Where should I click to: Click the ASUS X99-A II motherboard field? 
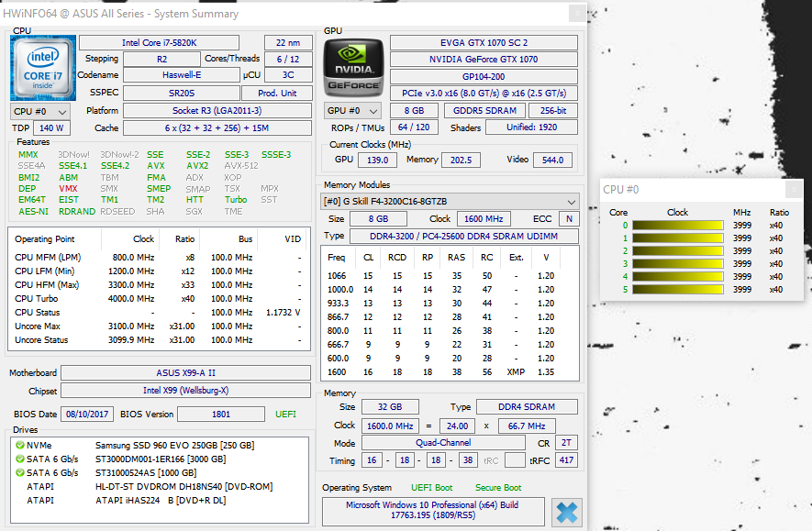coord(186,372)
